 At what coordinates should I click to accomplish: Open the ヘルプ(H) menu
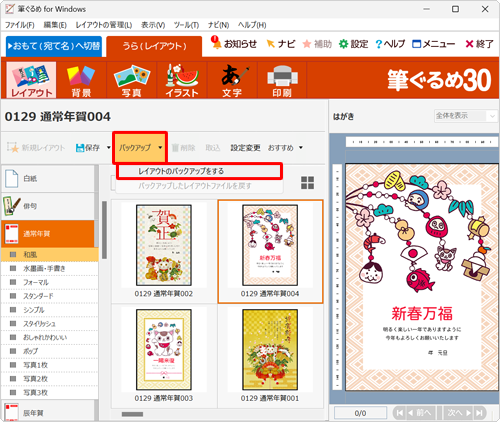tap(252, 25)
